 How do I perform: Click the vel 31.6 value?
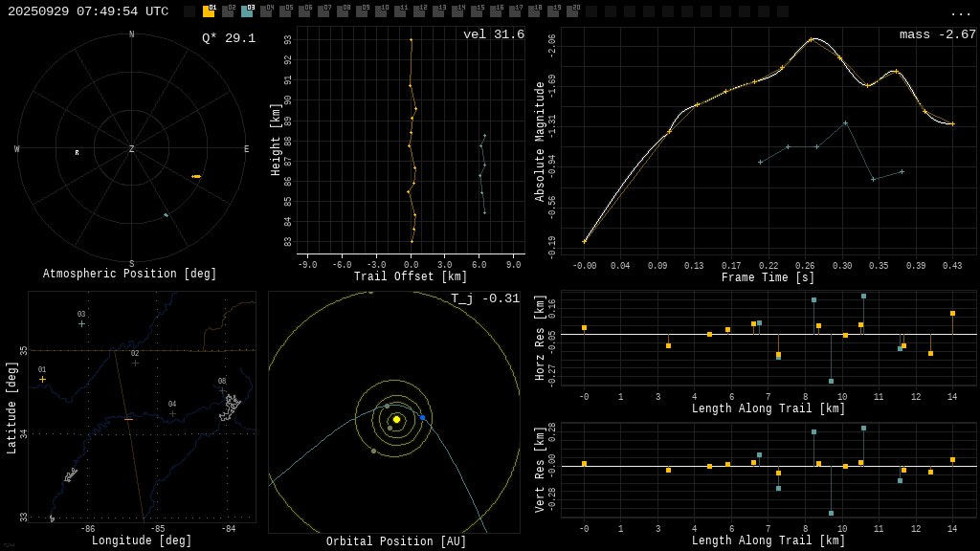[494, 34]
